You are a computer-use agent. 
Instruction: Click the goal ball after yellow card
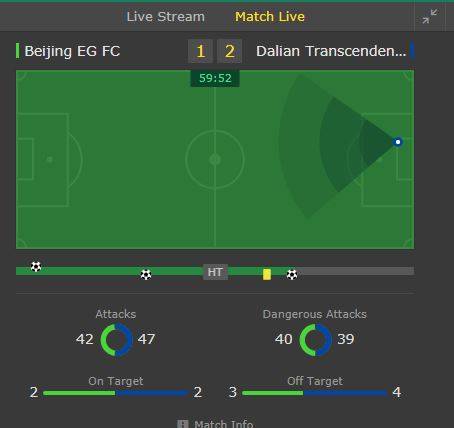tap(292, 275)
